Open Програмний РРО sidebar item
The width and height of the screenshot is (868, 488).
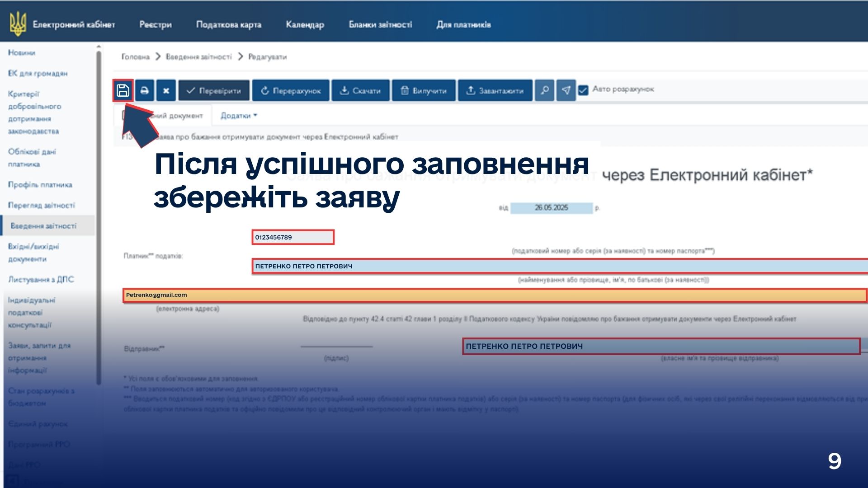click(39, 444)
